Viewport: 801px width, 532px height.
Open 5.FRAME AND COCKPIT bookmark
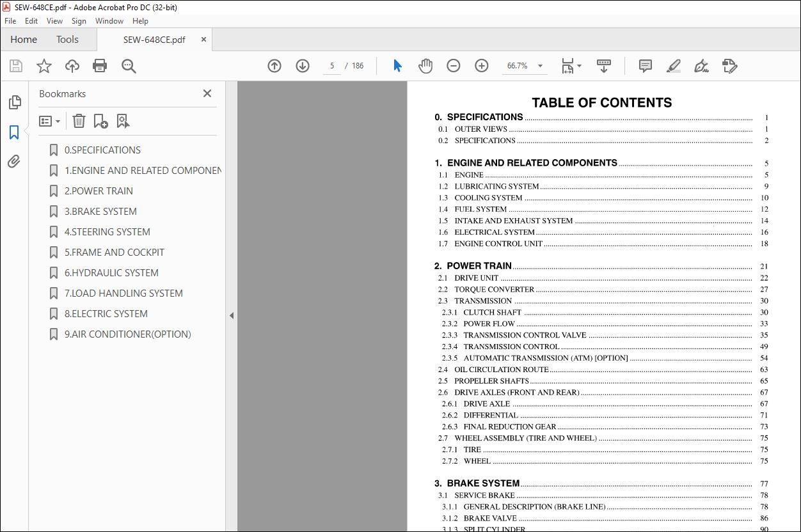click(114, 253)
